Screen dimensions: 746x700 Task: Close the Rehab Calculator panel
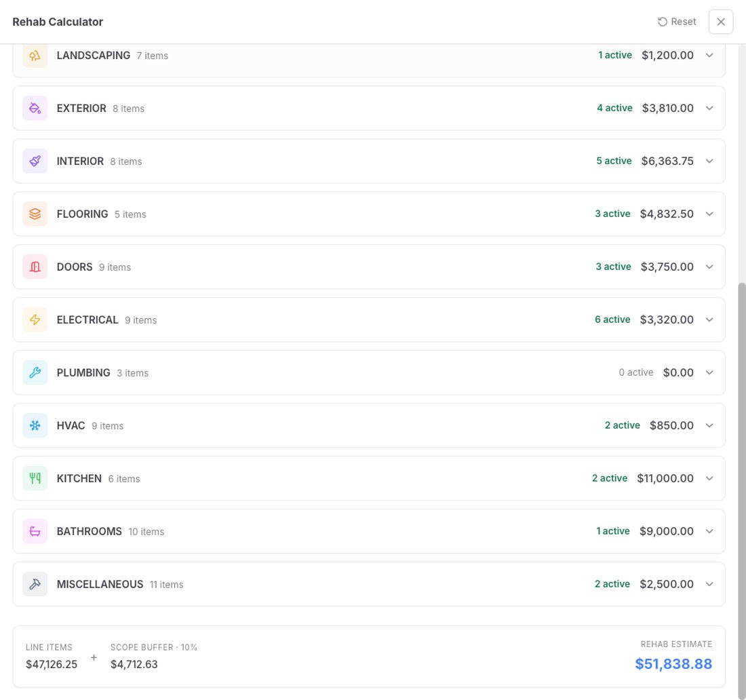pyautogui.click(x=721, y=22)
